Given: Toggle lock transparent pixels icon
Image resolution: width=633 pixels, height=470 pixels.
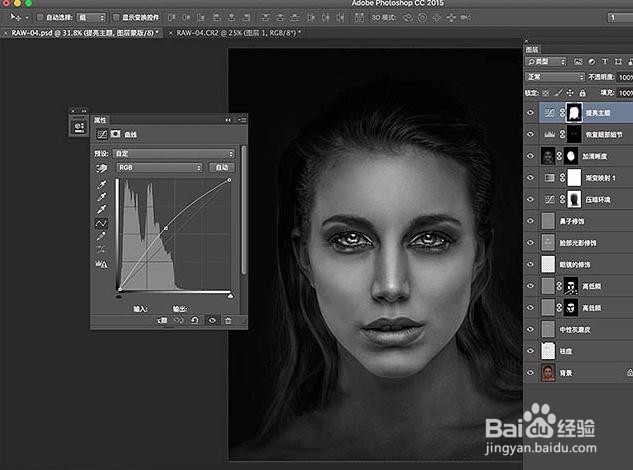Looking at the screenshot, I should pyautogui.click(x=546, y=93).
